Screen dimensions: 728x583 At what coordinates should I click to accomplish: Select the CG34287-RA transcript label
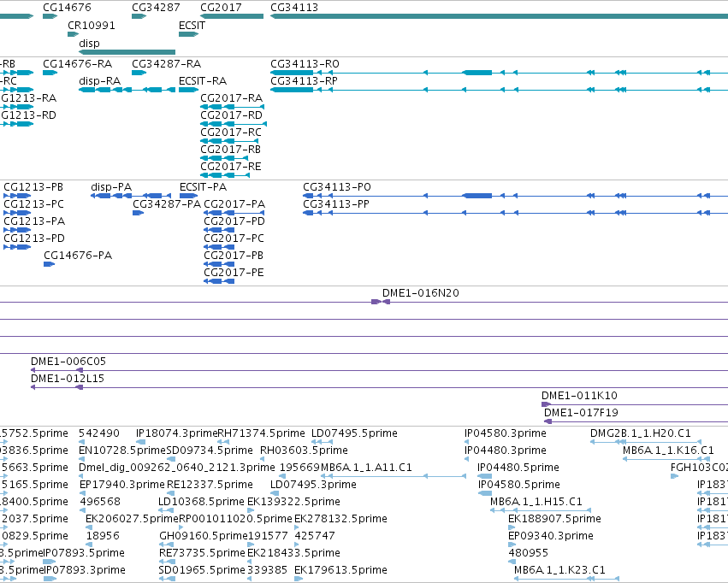click(x=167, y=63)
